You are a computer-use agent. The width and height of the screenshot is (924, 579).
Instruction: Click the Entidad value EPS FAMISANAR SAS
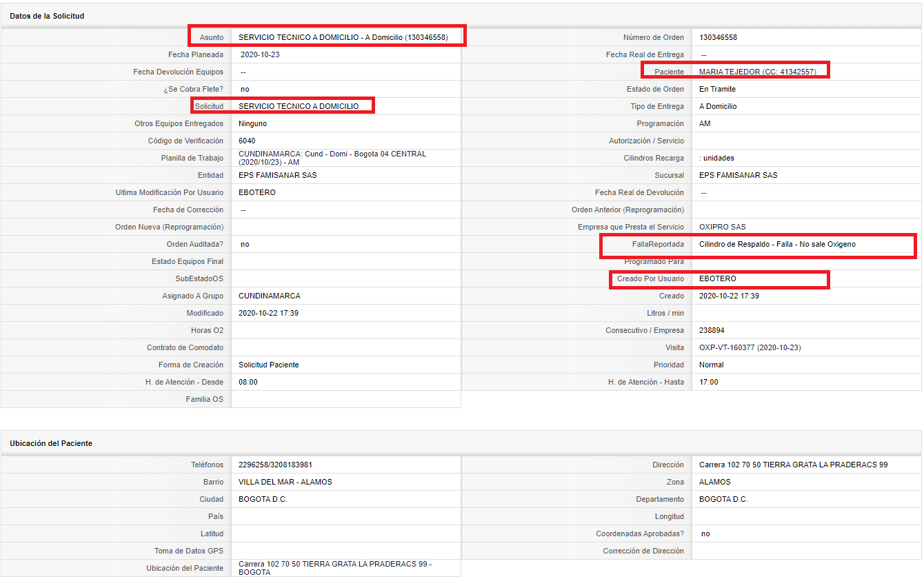278,175
